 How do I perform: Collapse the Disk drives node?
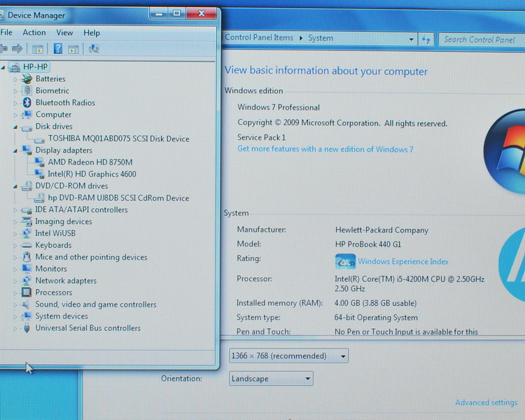15,127
